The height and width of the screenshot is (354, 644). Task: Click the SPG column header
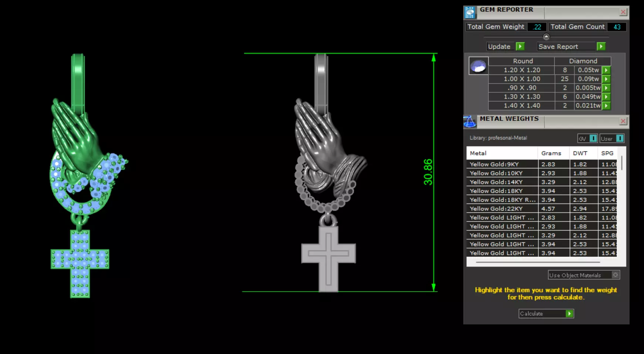(x=607, y=153)
